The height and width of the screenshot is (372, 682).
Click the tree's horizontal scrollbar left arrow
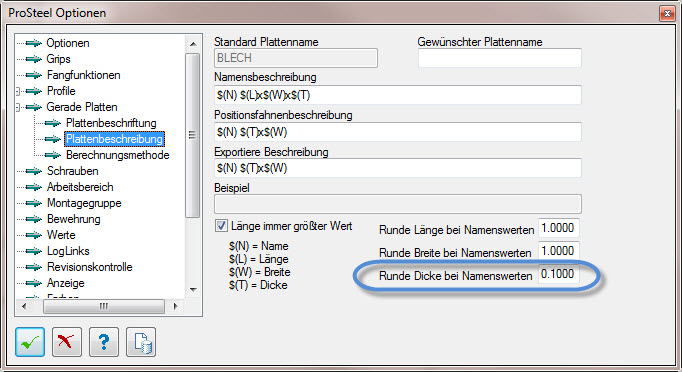(x=24, y=306)
